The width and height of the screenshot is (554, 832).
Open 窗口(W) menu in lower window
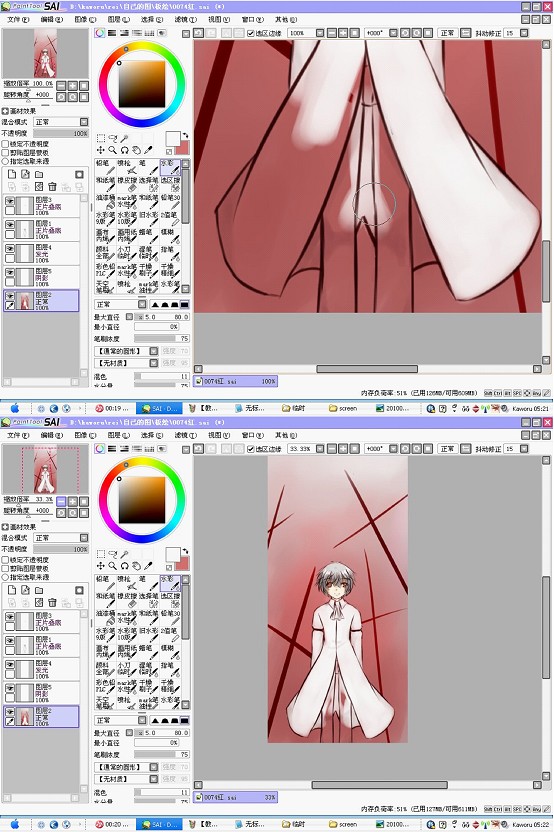point(252,435)
